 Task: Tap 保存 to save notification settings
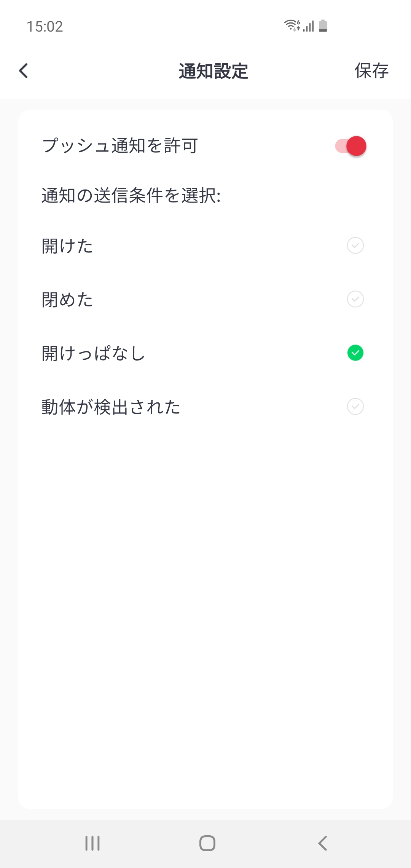pos(371,71)
